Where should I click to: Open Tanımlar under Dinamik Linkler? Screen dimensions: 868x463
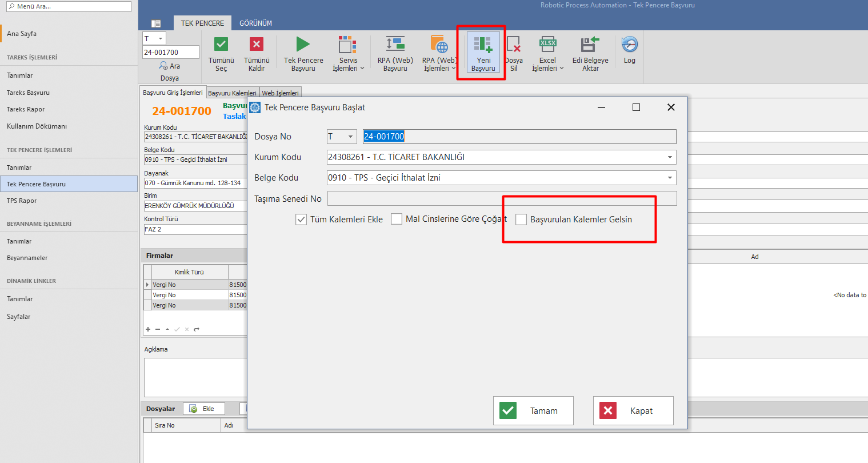(x=19, y=299)
